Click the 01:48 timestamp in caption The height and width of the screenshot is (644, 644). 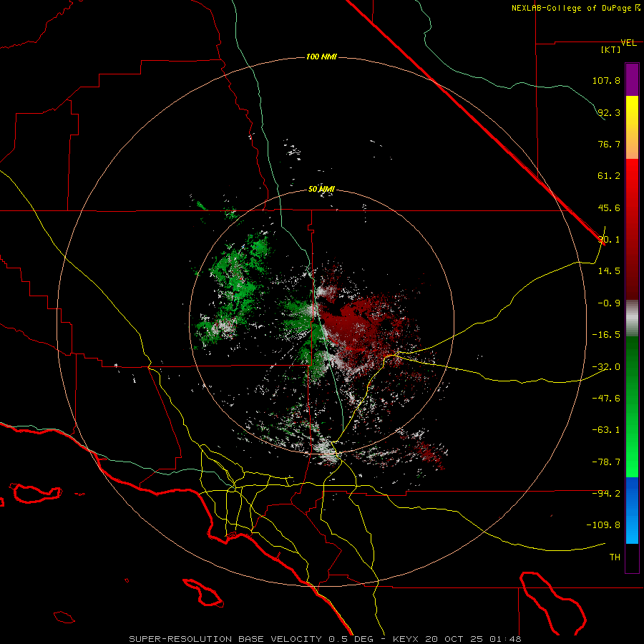click(x=505, y=639)
